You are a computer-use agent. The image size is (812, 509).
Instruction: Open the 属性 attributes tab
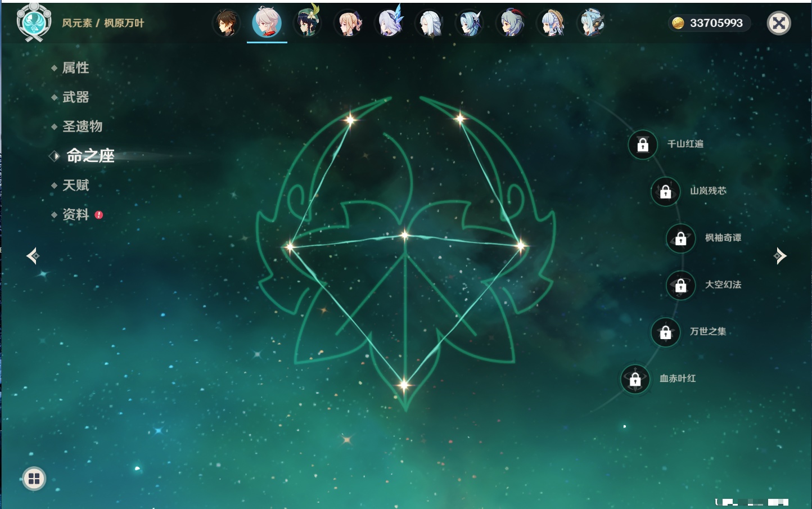point(75,68)
